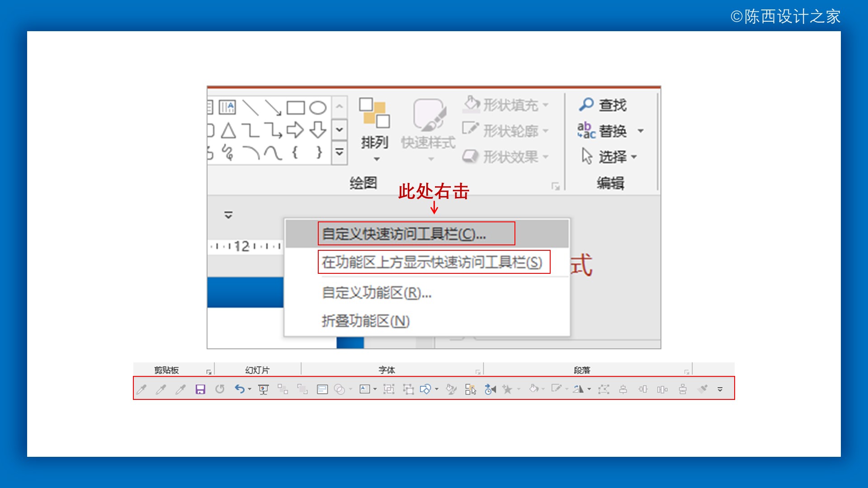Click the 替换 replace button
Image resolution: width=868 pixels, height=488 pixels.
click(x=602, y=131)
